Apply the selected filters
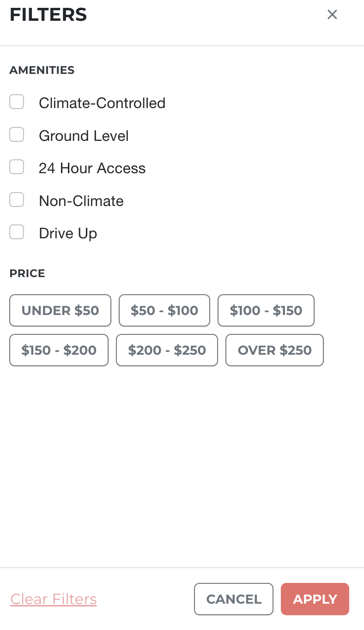 [x=315, y=599]
